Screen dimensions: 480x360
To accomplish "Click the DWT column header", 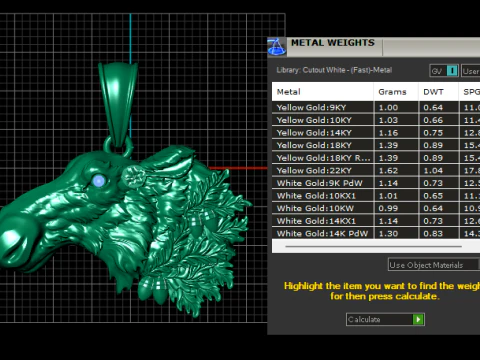I will [438, 92].
